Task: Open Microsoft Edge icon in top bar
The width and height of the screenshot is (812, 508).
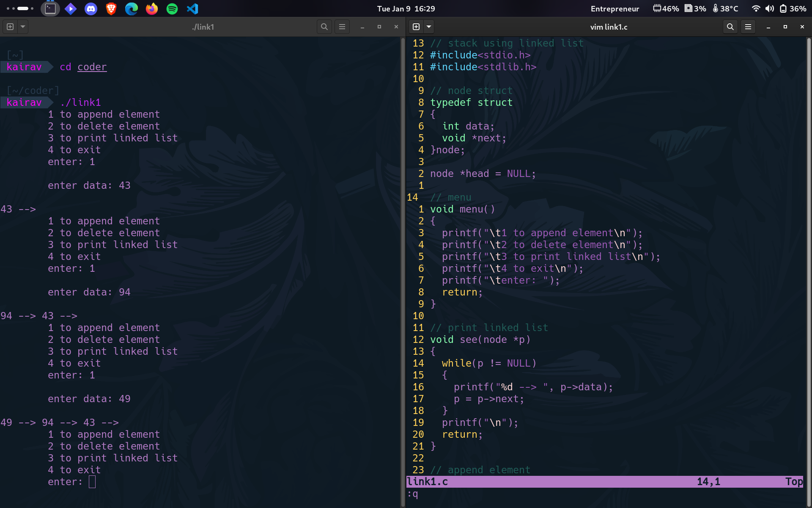Action: tap(132, 8)
